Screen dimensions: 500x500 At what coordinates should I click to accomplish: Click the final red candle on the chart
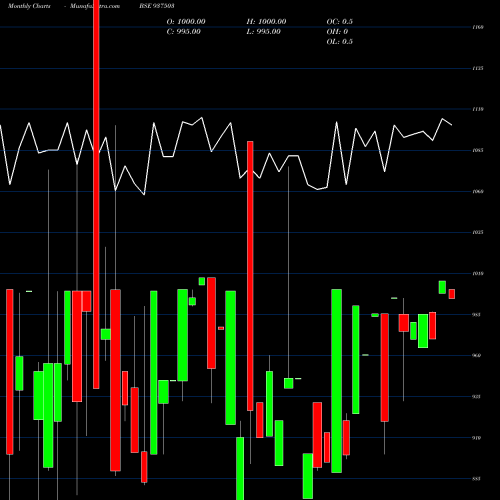pos(452,294)
